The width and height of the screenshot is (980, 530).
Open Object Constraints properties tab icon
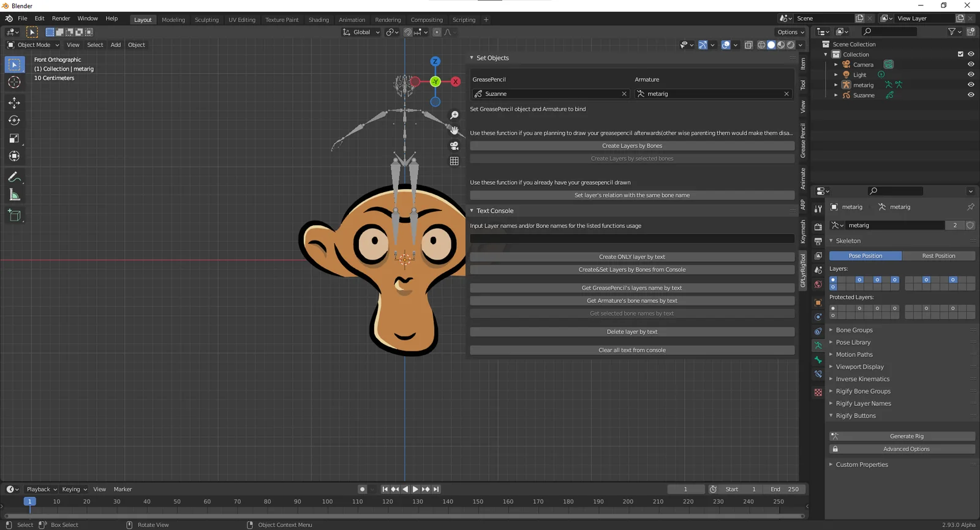(x=818, y=331)
